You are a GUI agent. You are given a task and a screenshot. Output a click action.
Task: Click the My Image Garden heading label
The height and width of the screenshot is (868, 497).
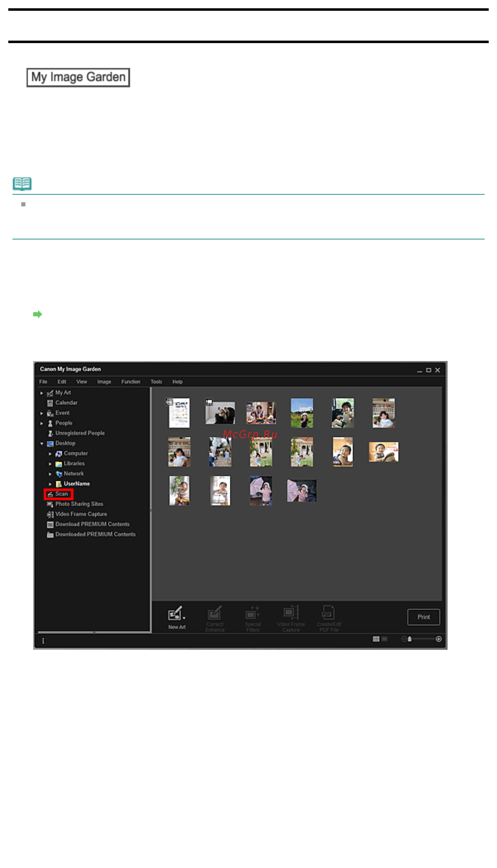[x=78, y=77]
